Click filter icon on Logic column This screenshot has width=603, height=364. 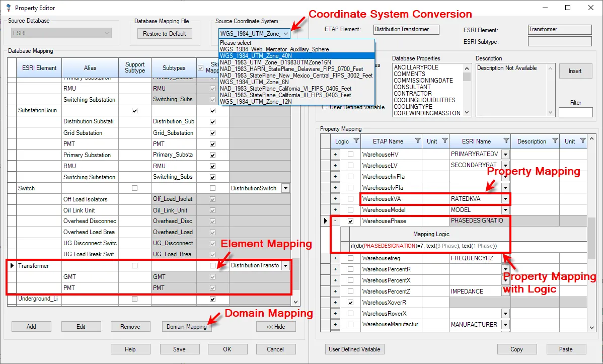tap(356, 141)
